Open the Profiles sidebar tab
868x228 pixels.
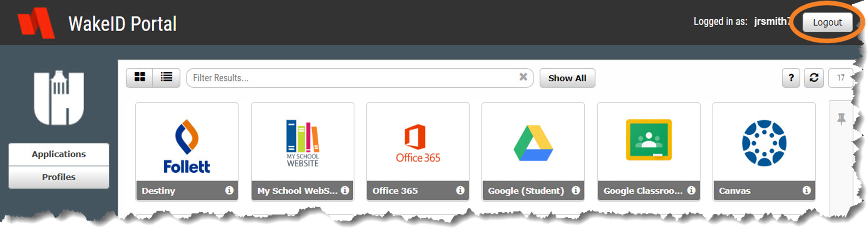pyautogui.click(x=59, y=177)
